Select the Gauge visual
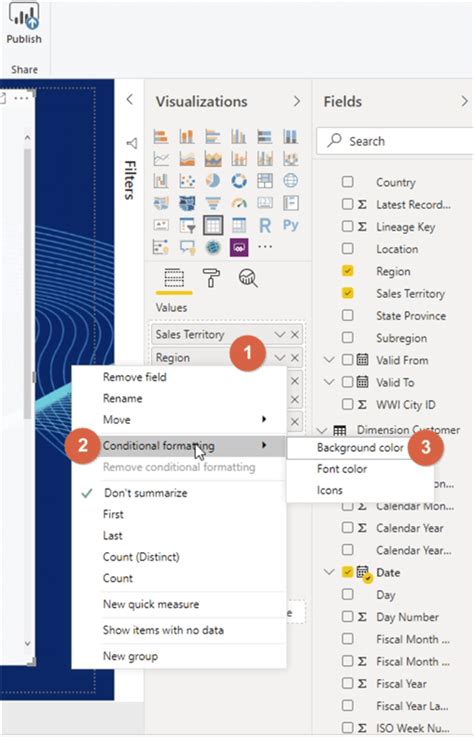Viewport: 474px width, 737px height. pyautogui.click(x=239, y=203)
